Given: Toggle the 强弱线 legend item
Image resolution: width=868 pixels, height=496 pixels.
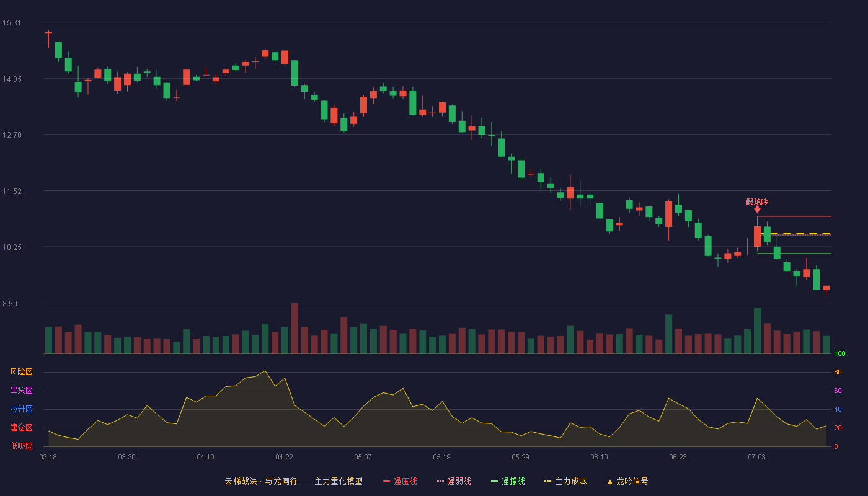Looking at the screenshot, I should pos(454,481).
